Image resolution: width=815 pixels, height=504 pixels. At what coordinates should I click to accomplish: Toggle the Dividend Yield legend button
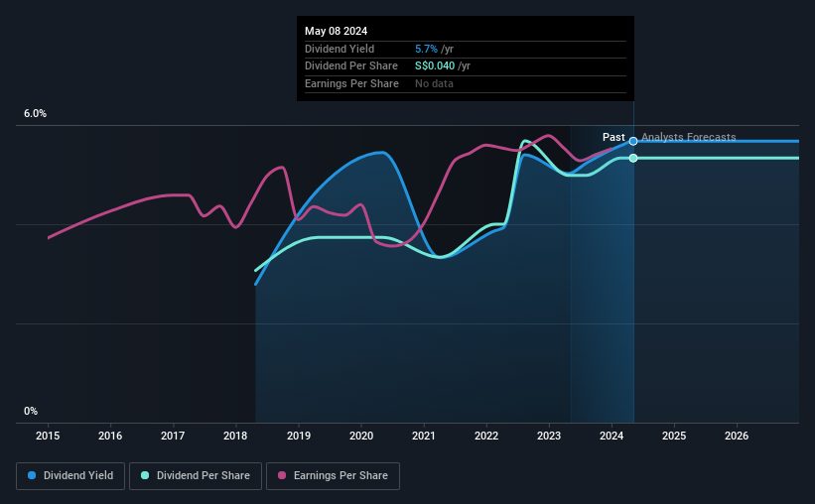pos(70,476)
